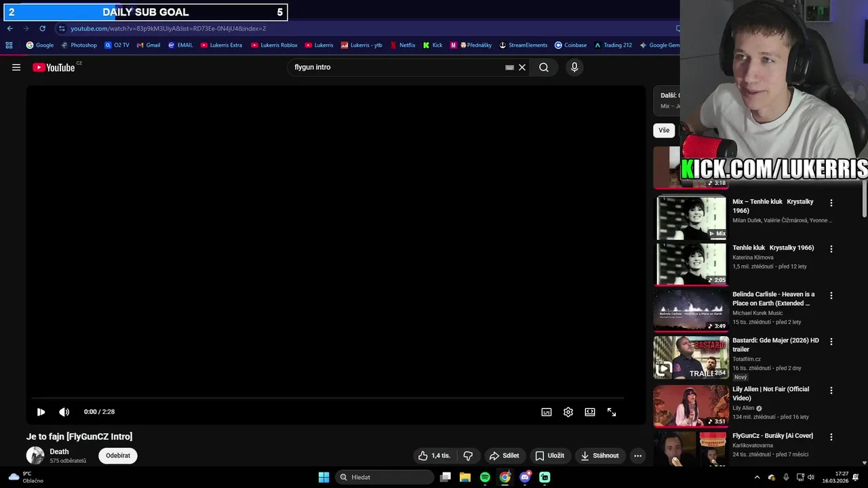Search by voice with the microphone

574,67
